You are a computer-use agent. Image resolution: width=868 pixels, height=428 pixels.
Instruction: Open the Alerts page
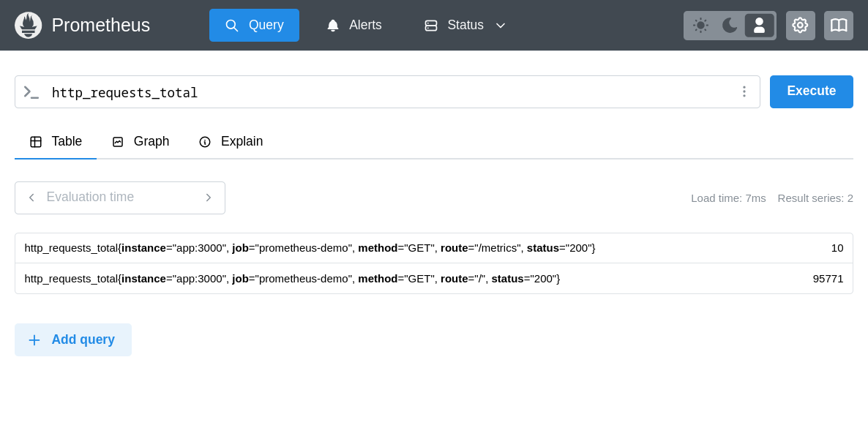pos(353,26)
